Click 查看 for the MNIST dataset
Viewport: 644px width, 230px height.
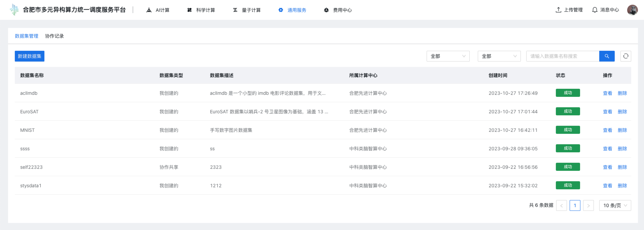coord(607,130)
